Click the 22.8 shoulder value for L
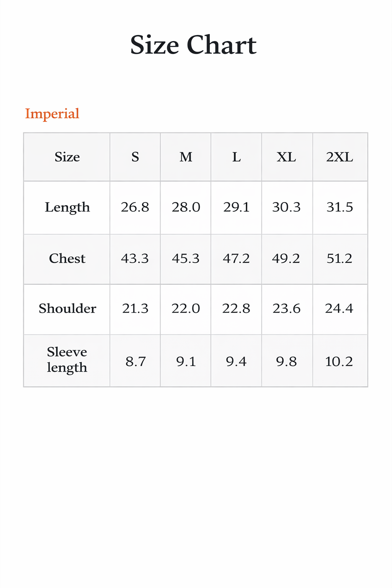 (x=236, y=309)
